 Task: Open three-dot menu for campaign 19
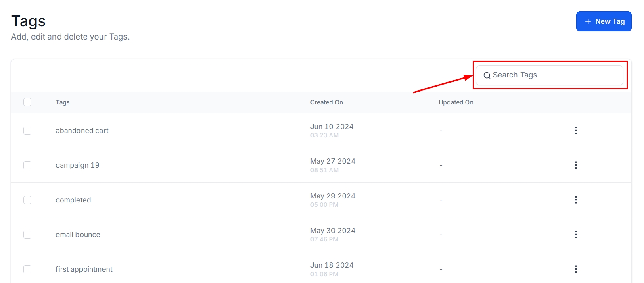tap(576, 165)
